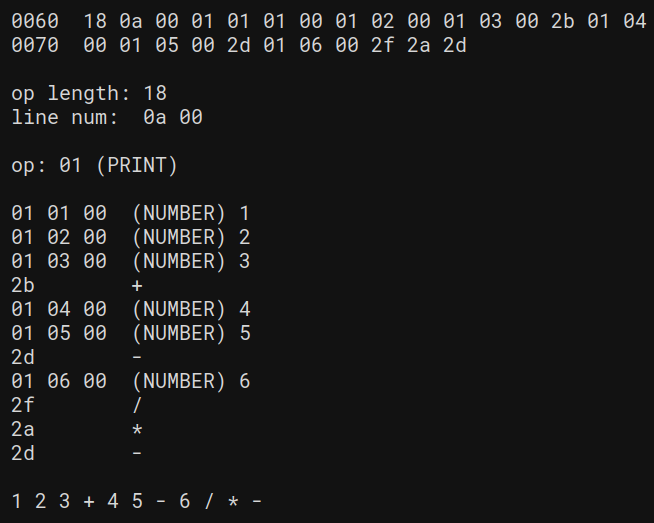Viewport: 654px width, 523px height.
Task: Click the 2b hex byte in table
Action: pos(23,285)
